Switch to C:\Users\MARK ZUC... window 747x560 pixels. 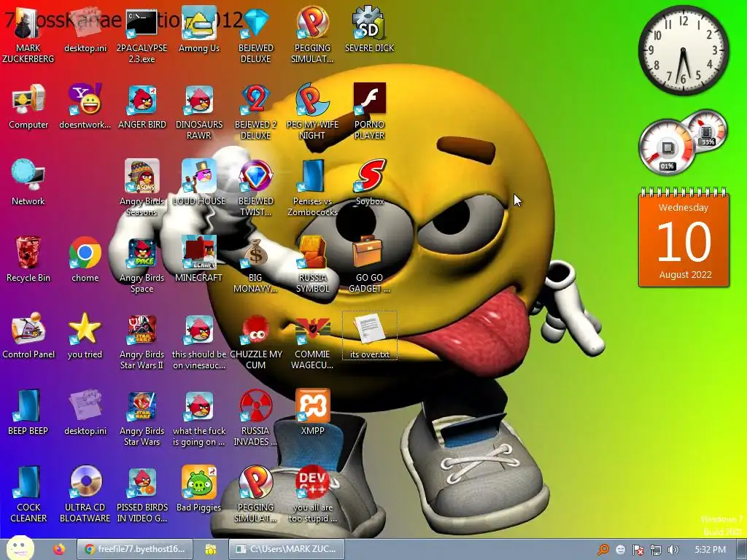[286, 549]
